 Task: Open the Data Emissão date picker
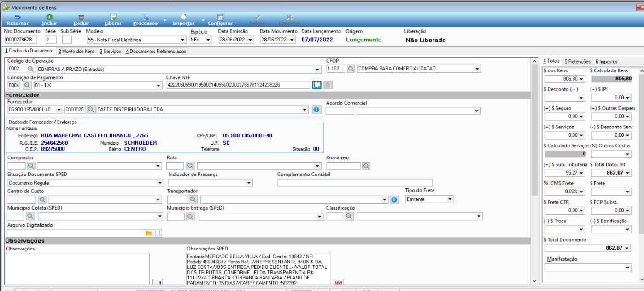(250, 40)
